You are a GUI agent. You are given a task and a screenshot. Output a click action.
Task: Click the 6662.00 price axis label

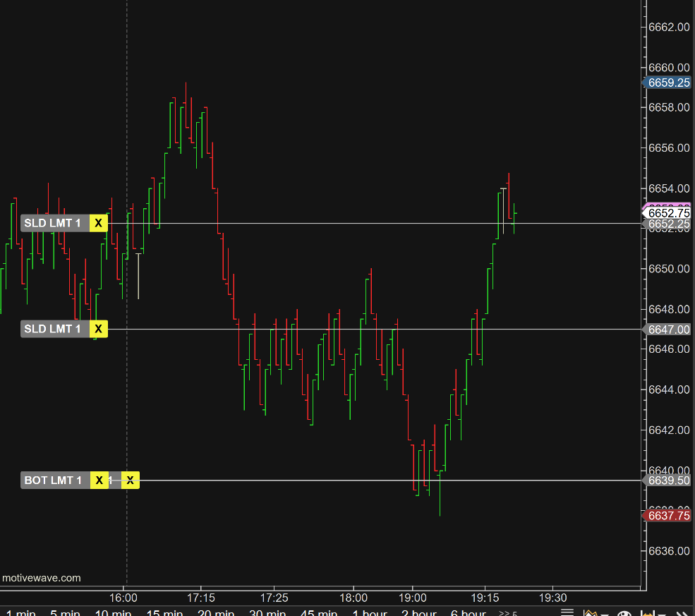pyautogui.click(x=669, y=27)
